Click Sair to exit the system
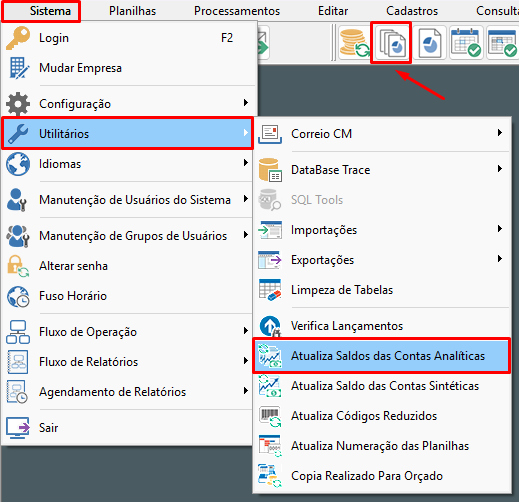This screenshot has width=519, height=502. 127,428
